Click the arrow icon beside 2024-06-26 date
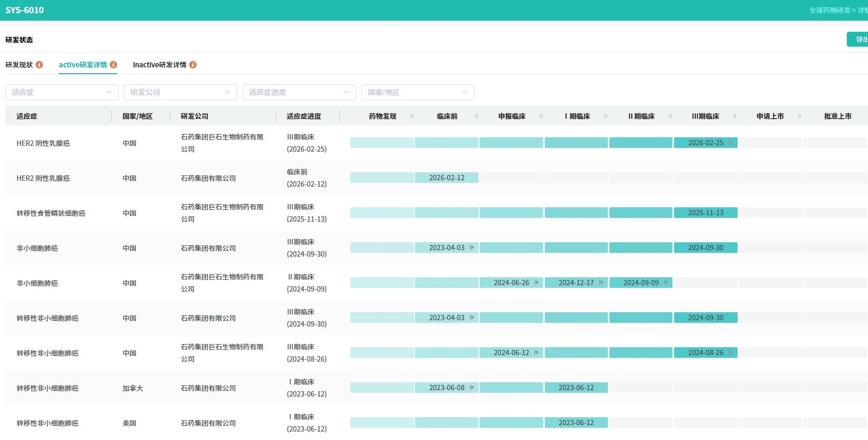Screen dimensions: 868x440 (x=537, y=283)
